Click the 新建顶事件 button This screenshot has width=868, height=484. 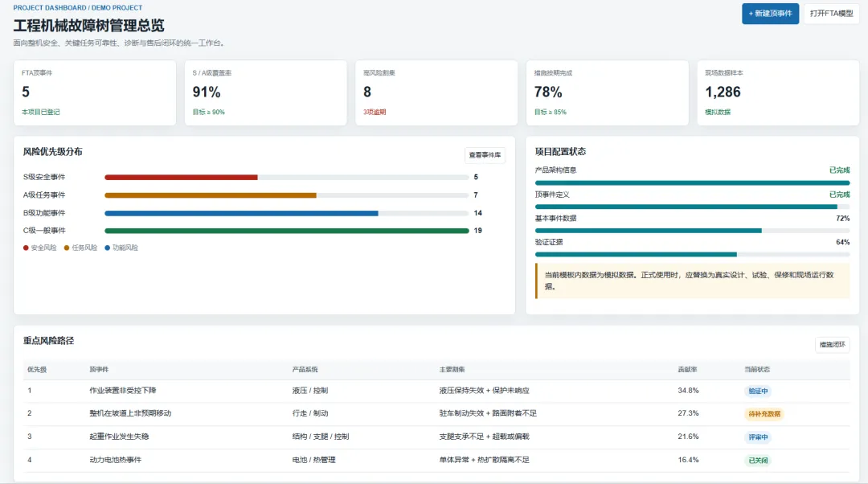[770, 14]
